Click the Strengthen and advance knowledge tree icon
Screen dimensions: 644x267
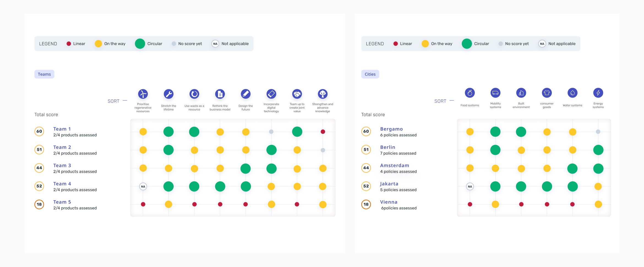click(323, 94)
